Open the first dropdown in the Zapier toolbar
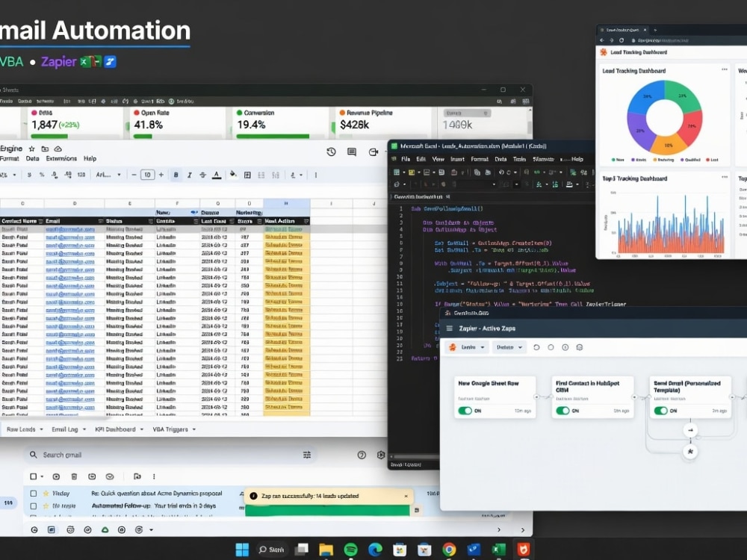Image resolution: width=747 pixels, height=560 pixels. click(468, 347)
